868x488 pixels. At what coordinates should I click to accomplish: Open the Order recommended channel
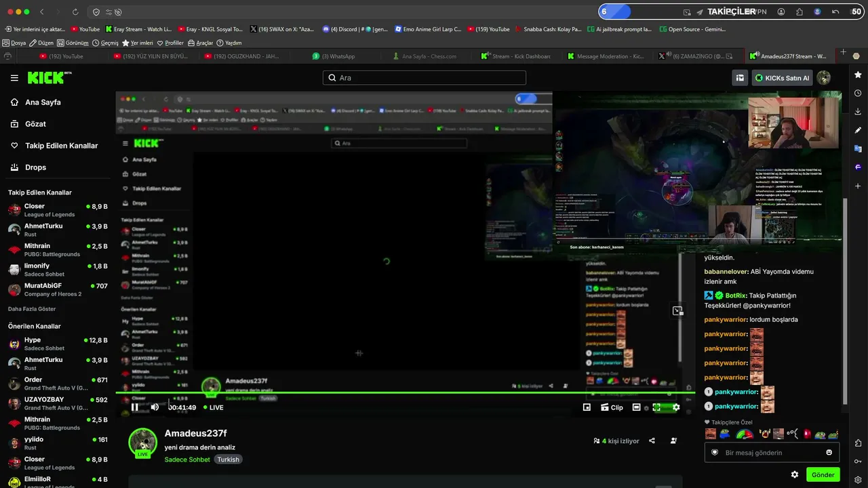tap(58, 384)
